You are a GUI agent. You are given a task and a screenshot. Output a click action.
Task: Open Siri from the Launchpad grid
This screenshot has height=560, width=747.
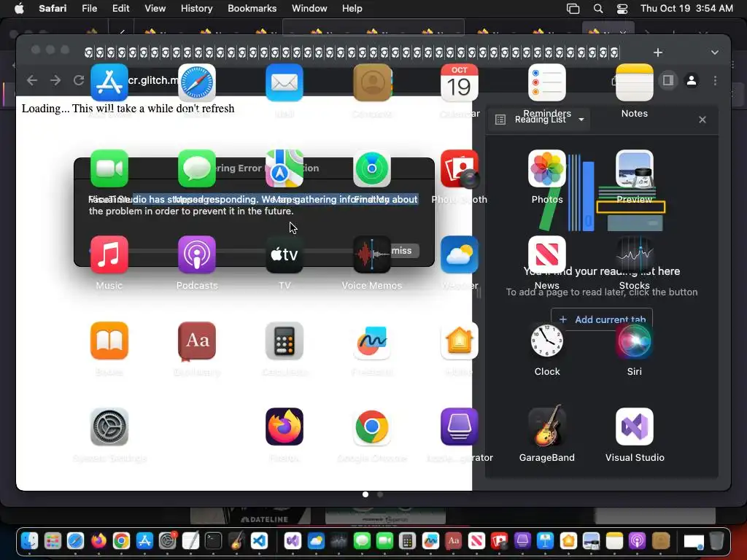(x=635, y=341)
